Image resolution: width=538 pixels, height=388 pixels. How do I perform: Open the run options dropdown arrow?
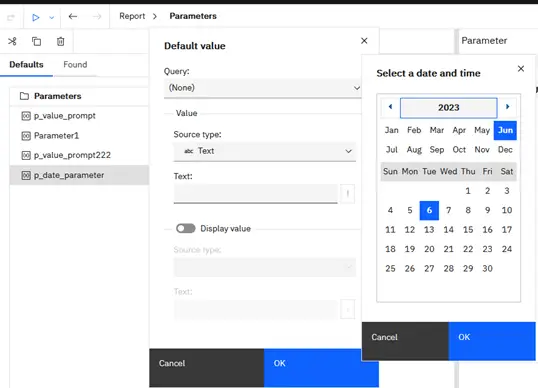click(52, 17)
